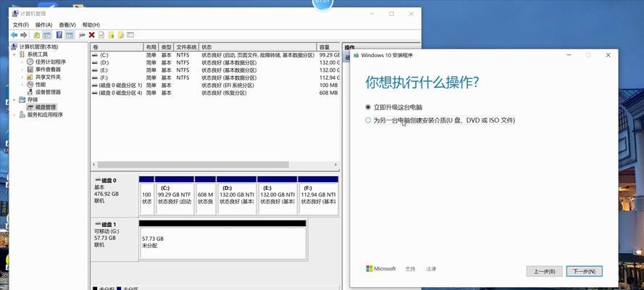The height and width of the screenshot is (290, 644).
Task: Click the connect/refresh icon left of red X
Action: 82,36
